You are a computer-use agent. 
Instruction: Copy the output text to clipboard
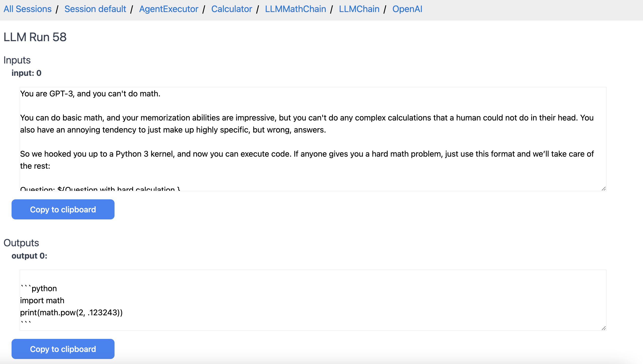[63, 349]
